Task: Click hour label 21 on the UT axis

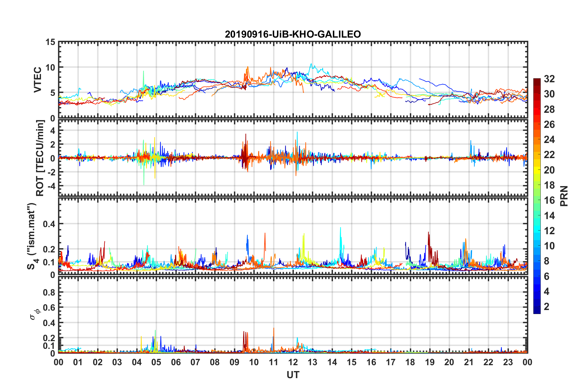Action: [x=469, y=362]
